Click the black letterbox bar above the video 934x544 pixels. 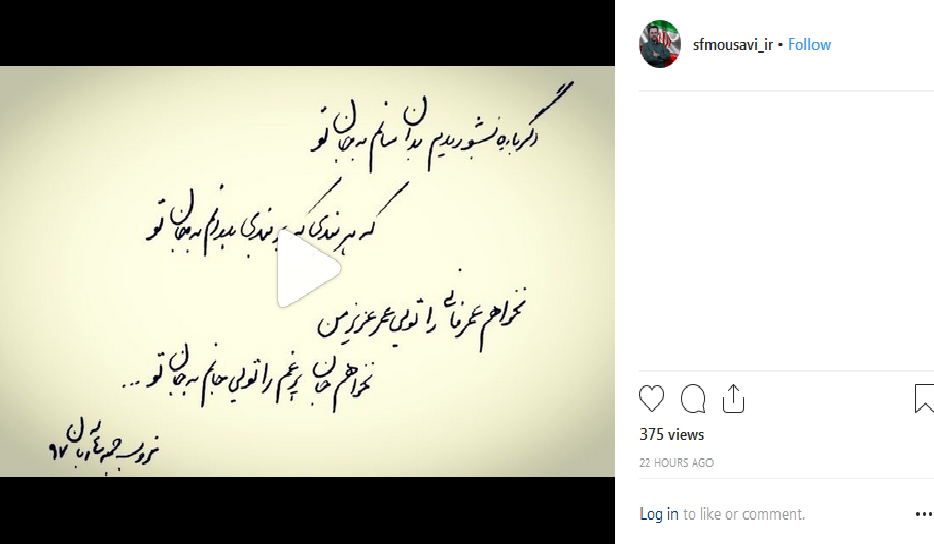(307, 33)
